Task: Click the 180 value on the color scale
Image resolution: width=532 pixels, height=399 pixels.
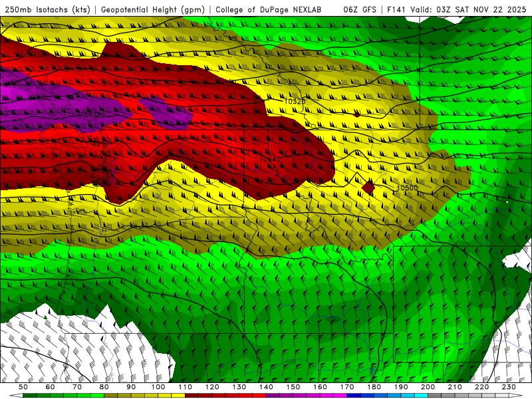Action: click(374, 387)
